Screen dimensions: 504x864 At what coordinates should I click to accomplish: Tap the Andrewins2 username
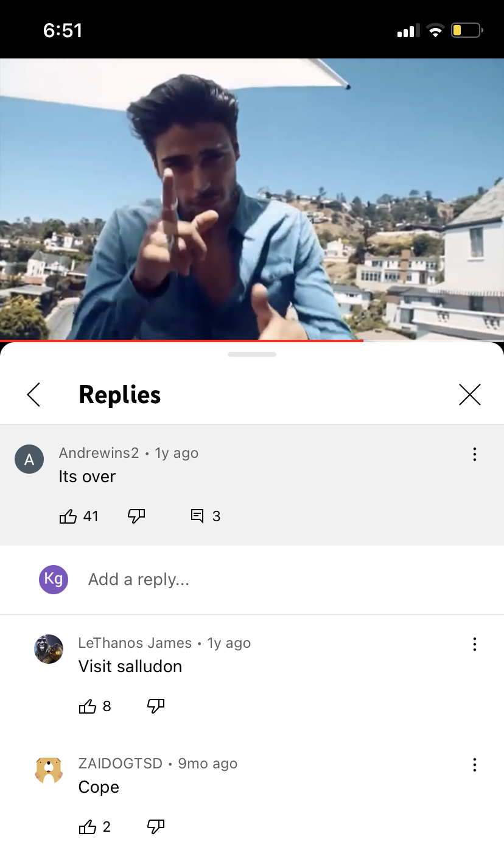coord(99,453)
